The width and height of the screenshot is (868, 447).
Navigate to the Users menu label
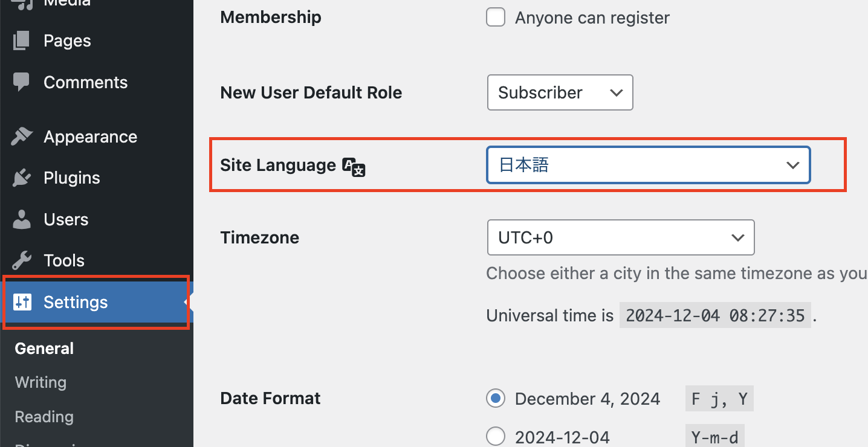click(x=66, y=219)
